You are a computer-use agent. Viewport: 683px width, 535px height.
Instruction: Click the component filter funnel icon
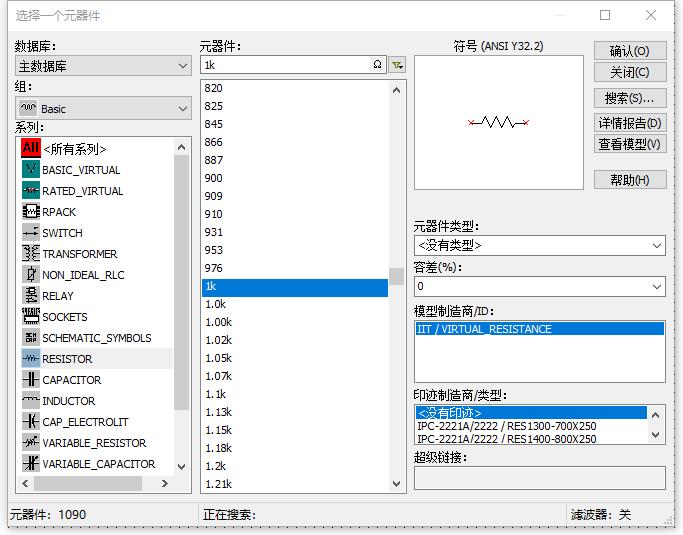click(x=397, y=65)
